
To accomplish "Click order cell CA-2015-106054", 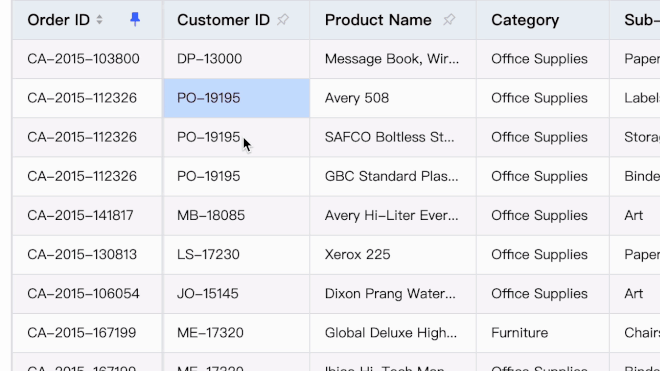I will point(88,294).
